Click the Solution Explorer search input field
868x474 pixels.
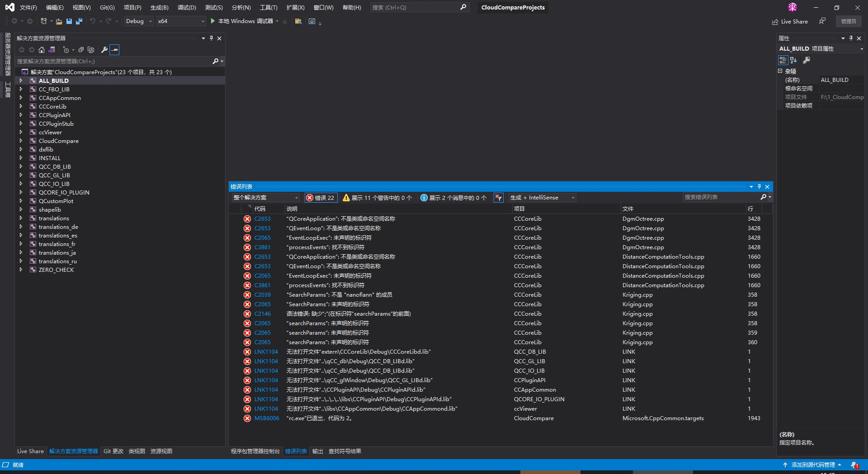point(113,62)
